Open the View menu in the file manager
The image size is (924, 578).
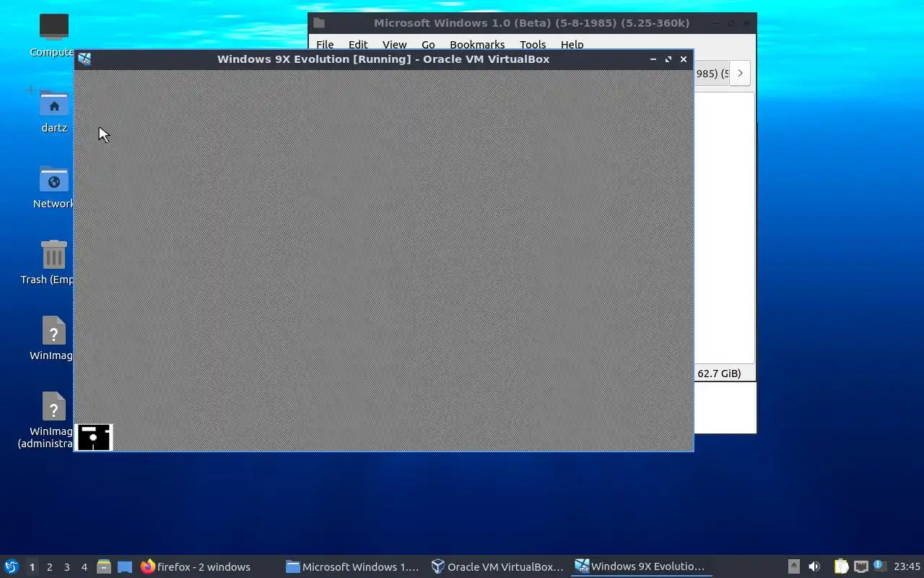(394, 44)
